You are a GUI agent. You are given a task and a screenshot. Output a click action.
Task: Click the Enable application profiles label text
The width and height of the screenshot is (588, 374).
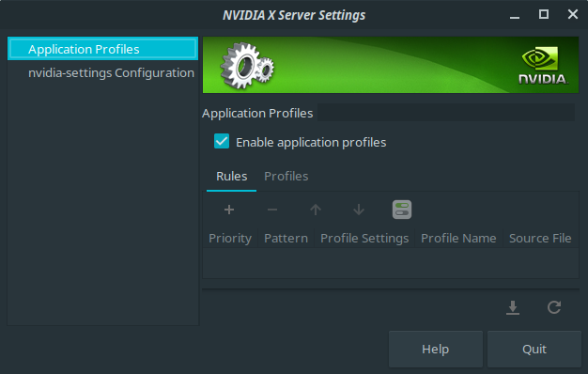point(311,143)
